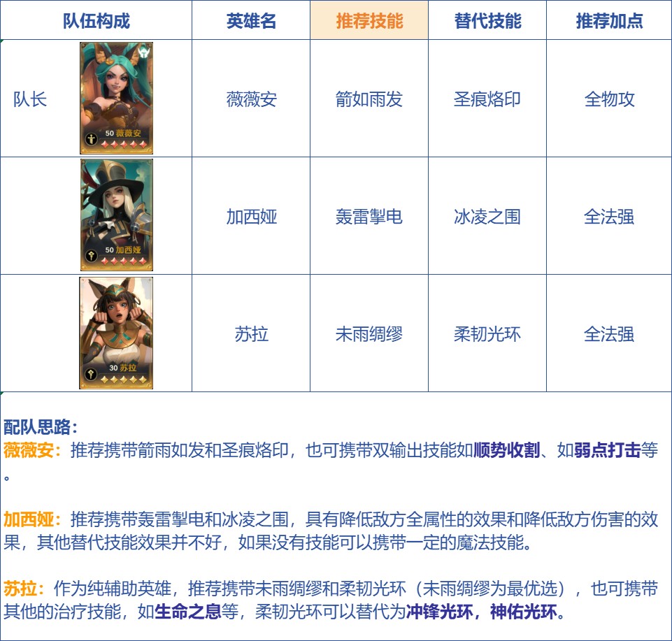This screenshot has width=672, height=641.
Task: Click the gold star rating on 苏拉 card
Action: [124, 379]
